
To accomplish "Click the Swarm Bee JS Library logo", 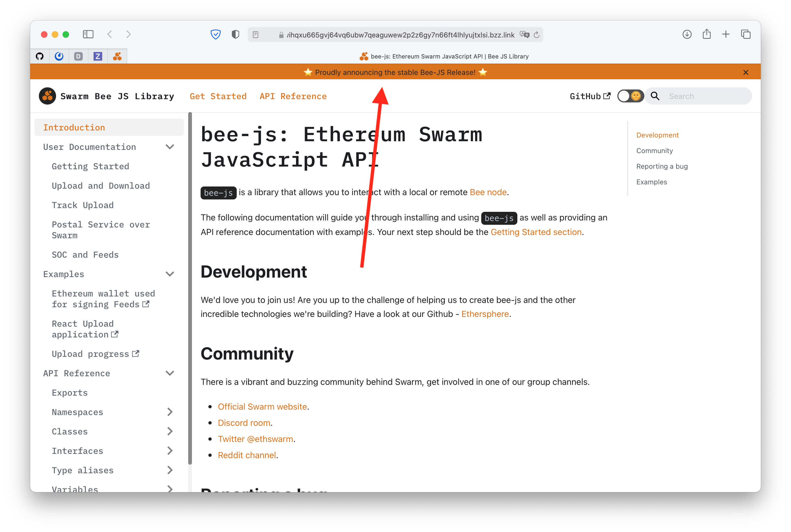I will pyautogui.click(x=47, y=96).
